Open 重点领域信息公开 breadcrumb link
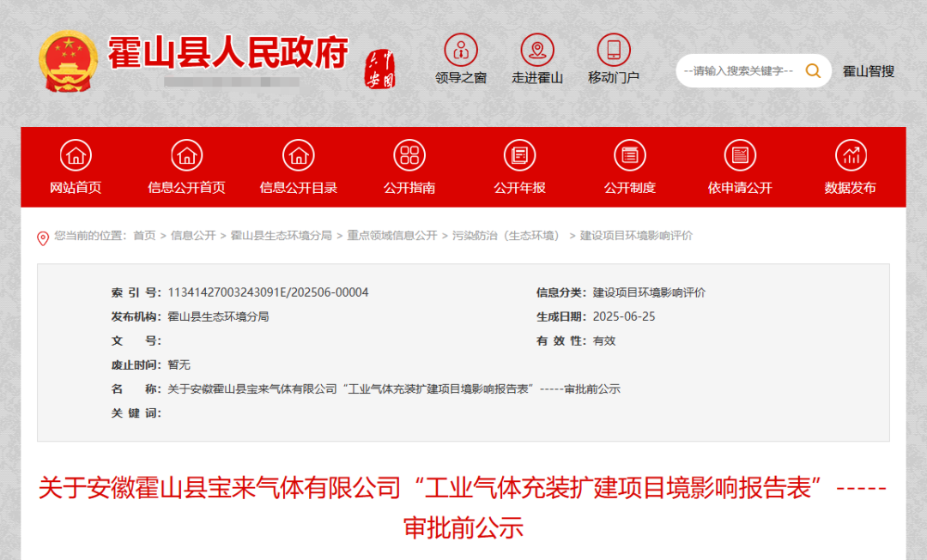Image resolution: width=927 pixels, height=560 pixels. [x=392, y=236]
